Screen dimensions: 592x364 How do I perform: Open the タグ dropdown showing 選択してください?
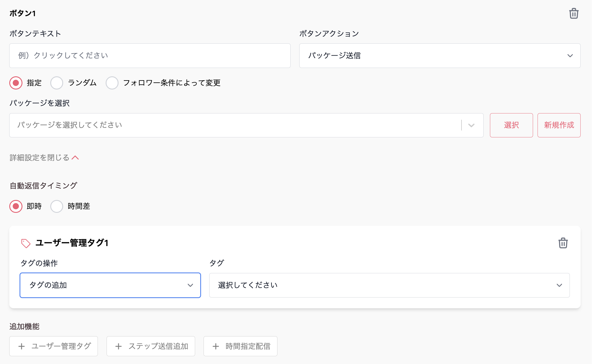click(389, 285)
